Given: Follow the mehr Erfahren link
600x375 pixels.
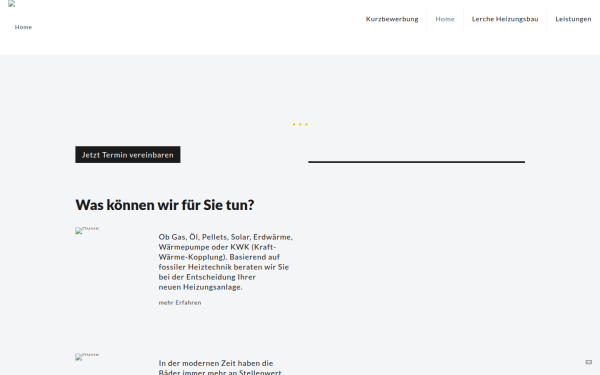Looking at the screenshot, I should coord(180,303).
